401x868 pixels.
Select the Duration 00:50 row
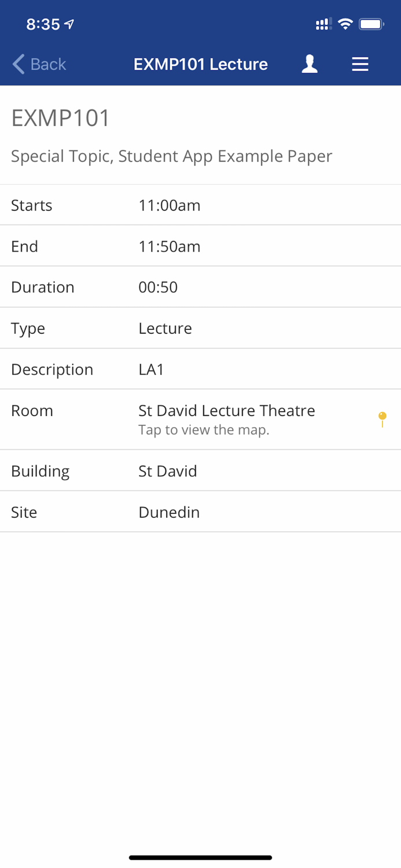200,287
